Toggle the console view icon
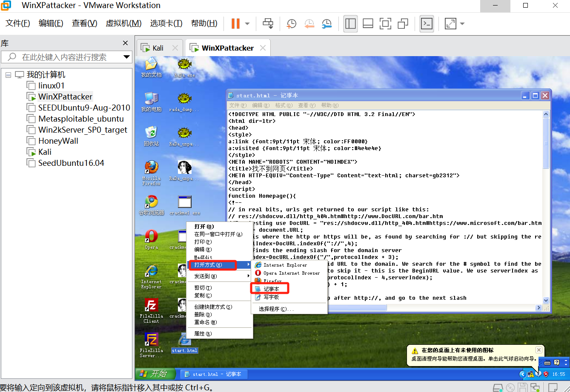This screenshot has width=570, height=392. tap(427, 24)
